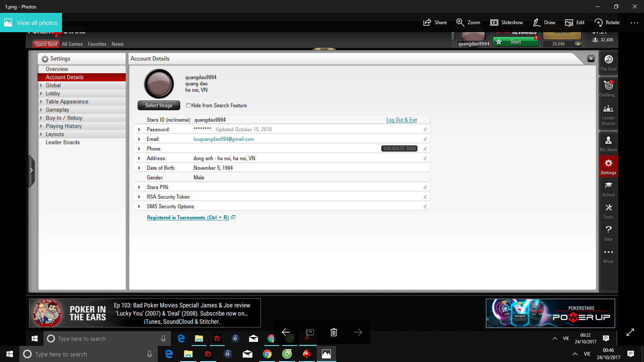Image resolution: width=644 pixels, height=362 pixels.
Task: Expand the Stars PIN row arrow
Action: (139, 187)
